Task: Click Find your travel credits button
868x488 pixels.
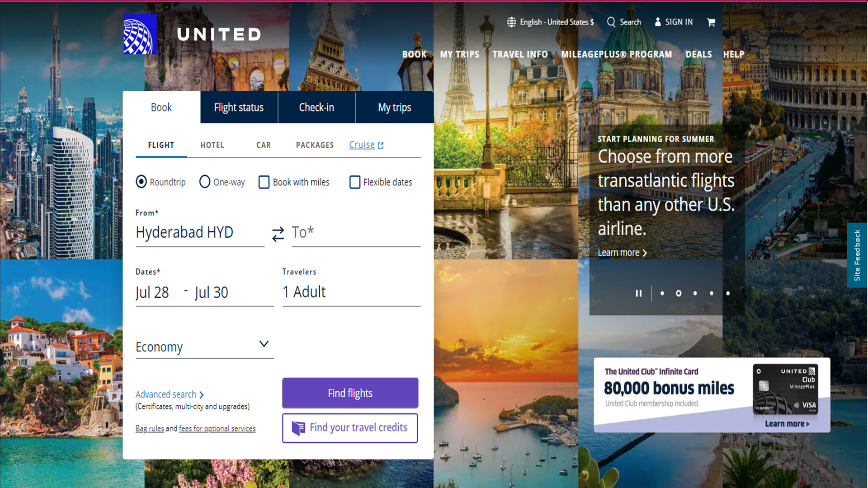Action: click(350, 428)
